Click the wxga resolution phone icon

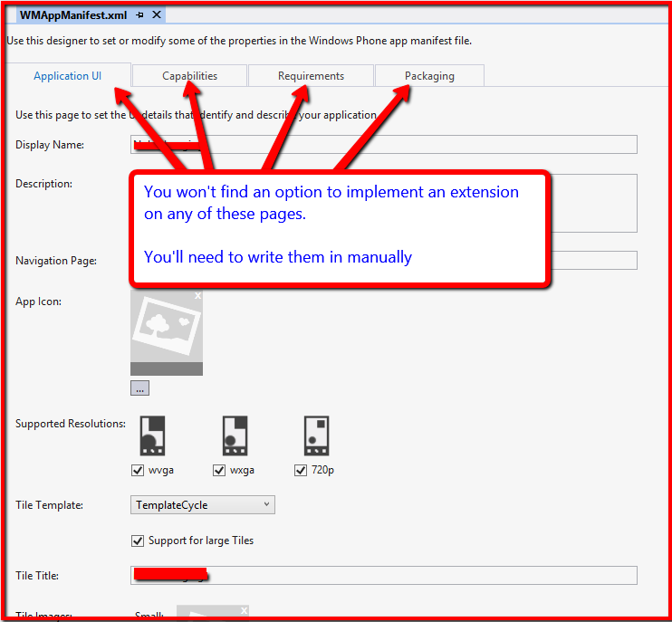click(x=235, y=435)
